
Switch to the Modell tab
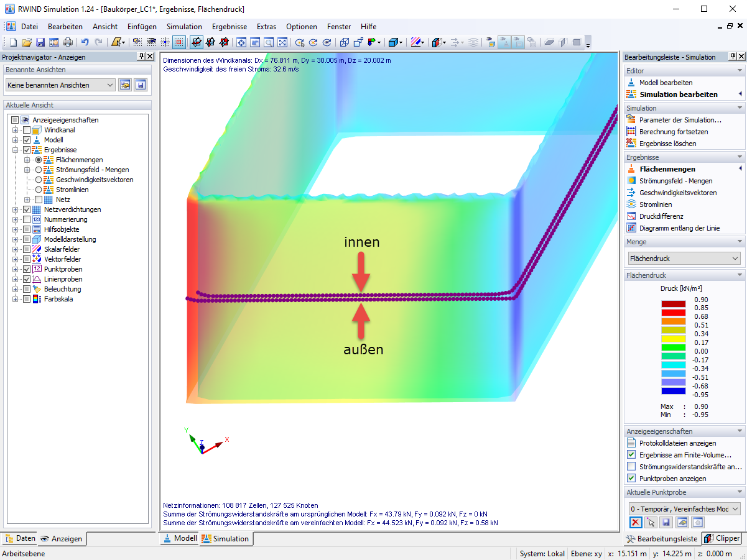pyautogui.click(x=180, y=538)
